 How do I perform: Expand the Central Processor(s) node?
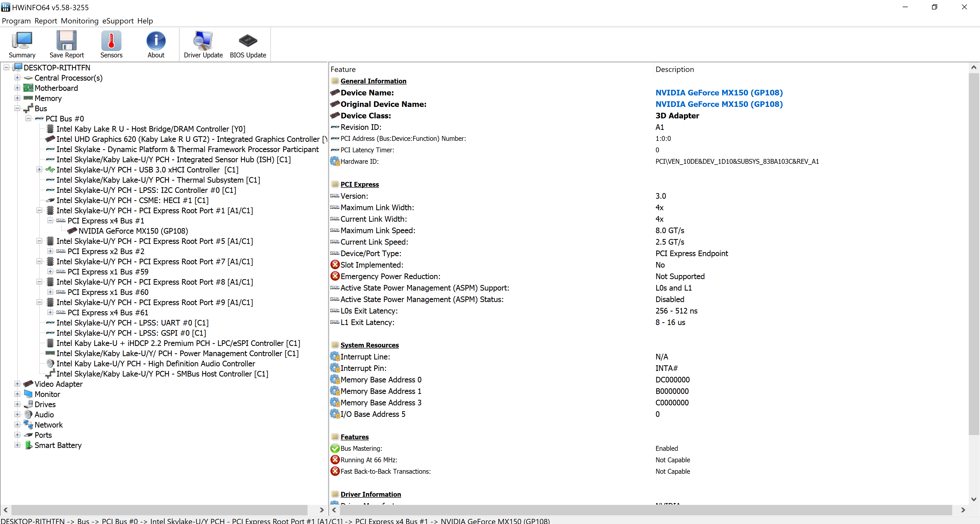(17, 78)
